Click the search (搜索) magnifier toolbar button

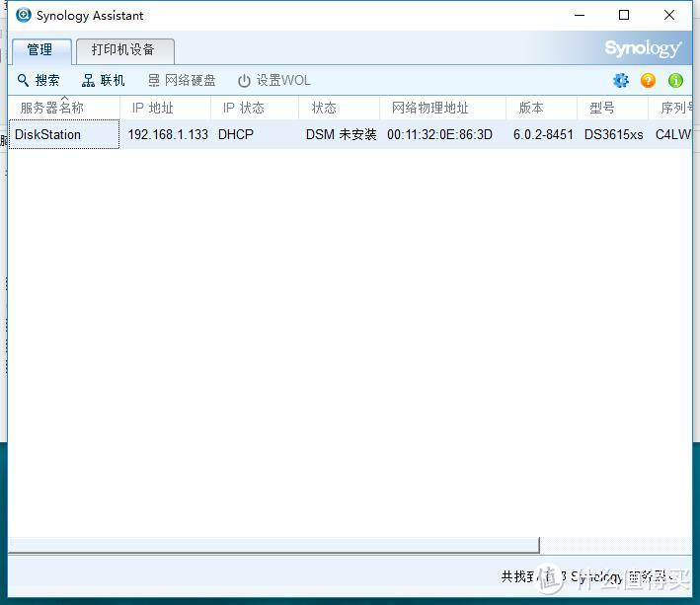39,80
